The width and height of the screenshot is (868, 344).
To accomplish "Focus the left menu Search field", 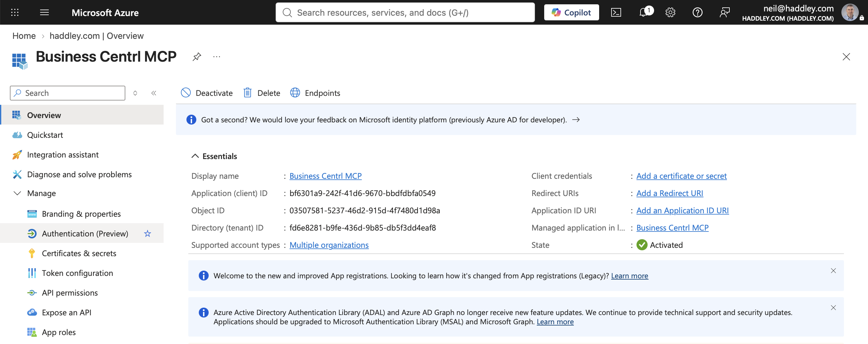I will [x=67, y=93].
